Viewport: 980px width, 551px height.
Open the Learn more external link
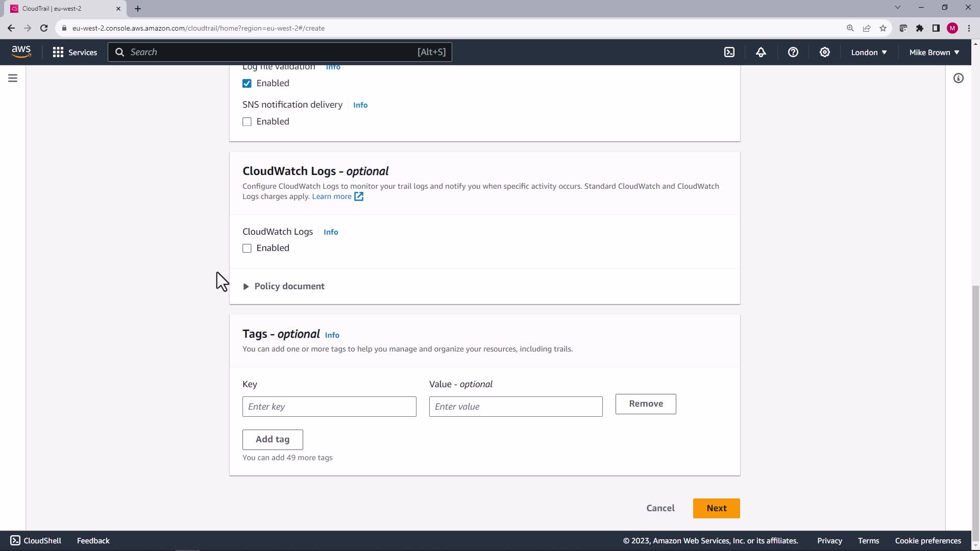pyautogui.click(x=337, y=196)
